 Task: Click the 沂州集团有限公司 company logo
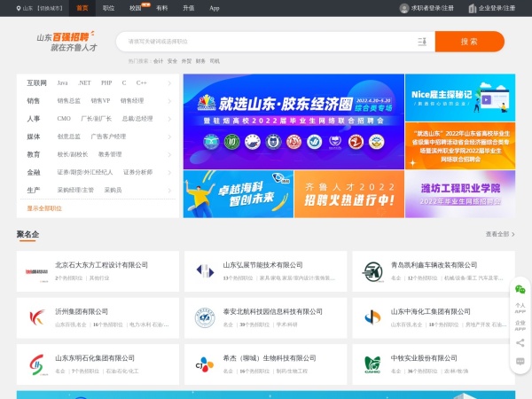tap(35, 317)
